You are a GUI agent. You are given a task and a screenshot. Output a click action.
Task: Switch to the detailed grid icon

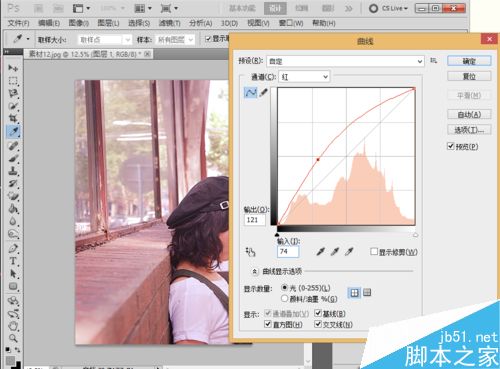coord(367,293)
